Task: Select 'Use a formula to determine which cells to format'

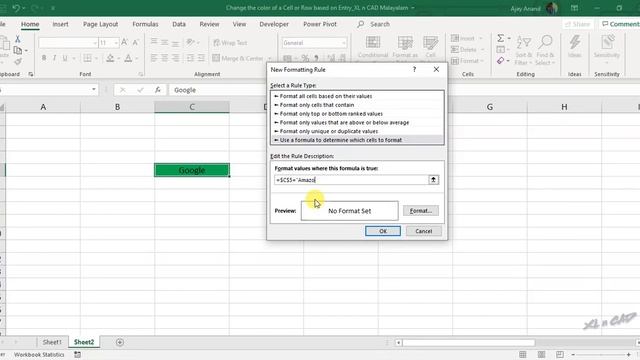Action: tap(357, 140)
